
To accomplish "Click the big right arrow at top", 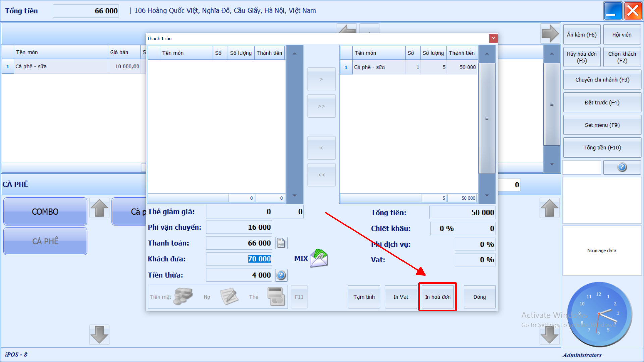I will (x=550, y=34).
